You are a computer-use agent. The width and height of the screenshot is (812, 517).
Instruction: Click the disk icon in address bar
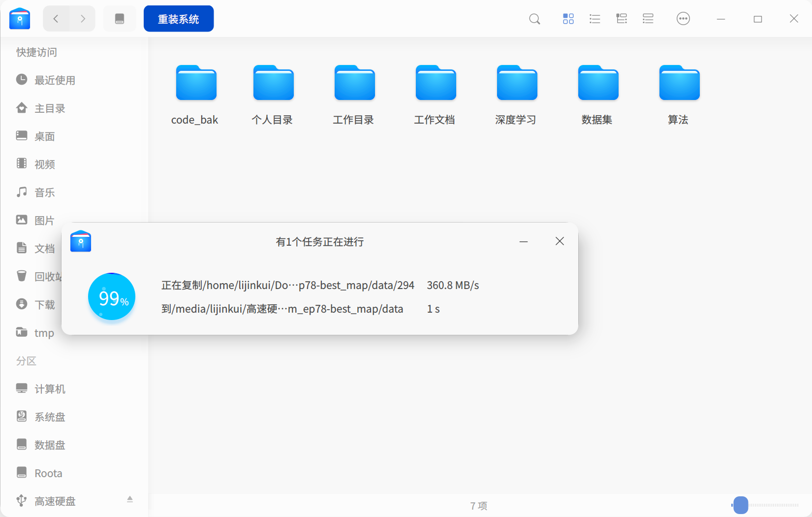[120, 19]
